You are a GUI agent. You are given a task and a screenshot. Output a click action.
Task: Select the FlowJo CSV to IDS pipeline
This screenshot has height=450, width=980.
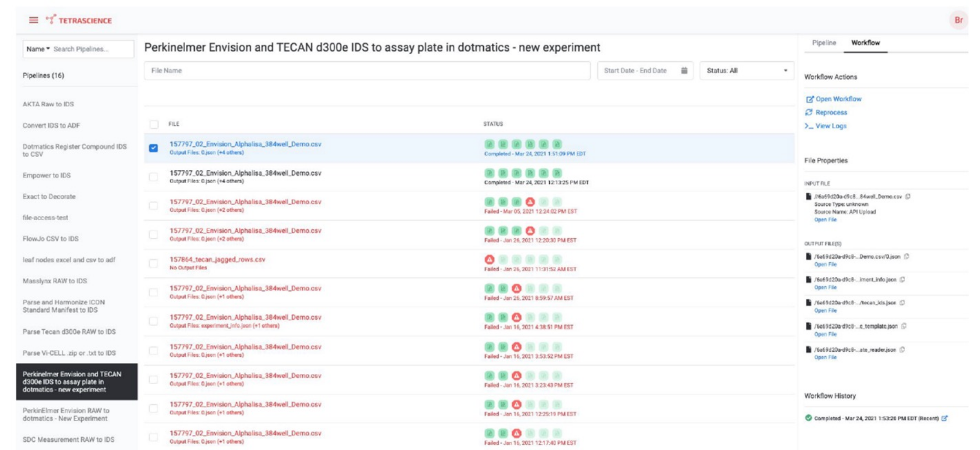(x=51, y=239)
